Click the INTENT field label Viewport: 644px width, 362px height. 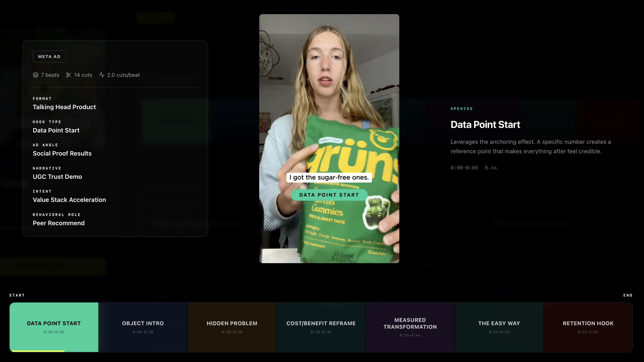[x=42, y=191]
